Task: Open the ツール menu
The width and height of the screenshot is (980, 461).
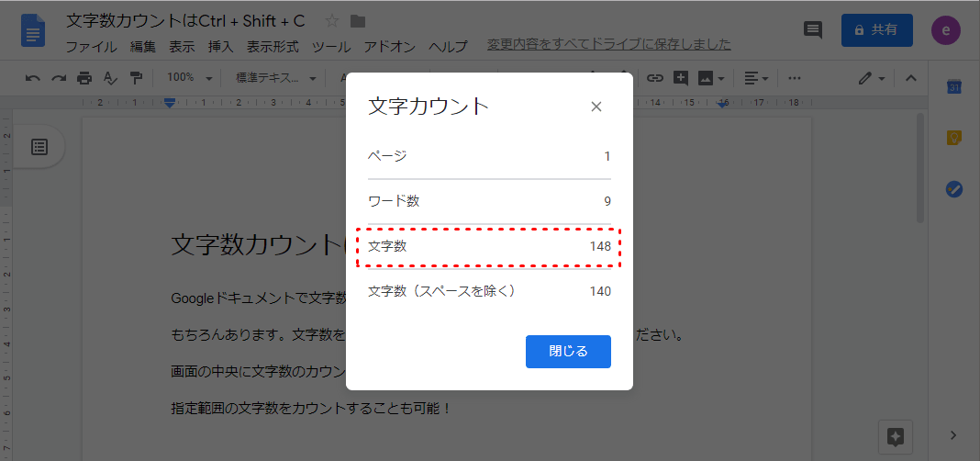Action: click(x=330, y=46)
